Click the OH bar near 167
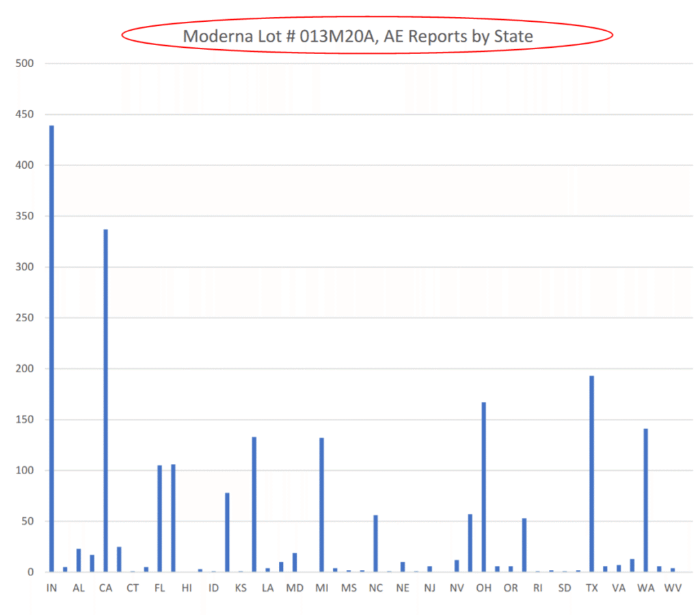 point(484,487)
